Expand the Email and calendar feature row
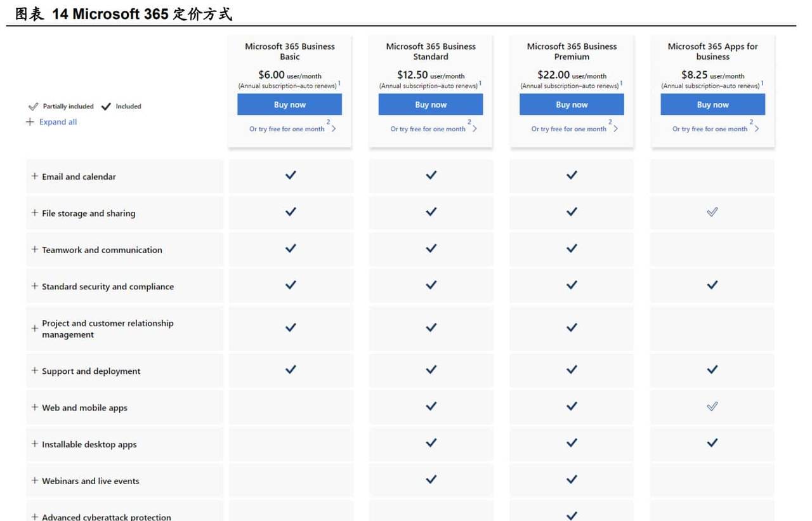812x521 pixels. coord(35,176)
